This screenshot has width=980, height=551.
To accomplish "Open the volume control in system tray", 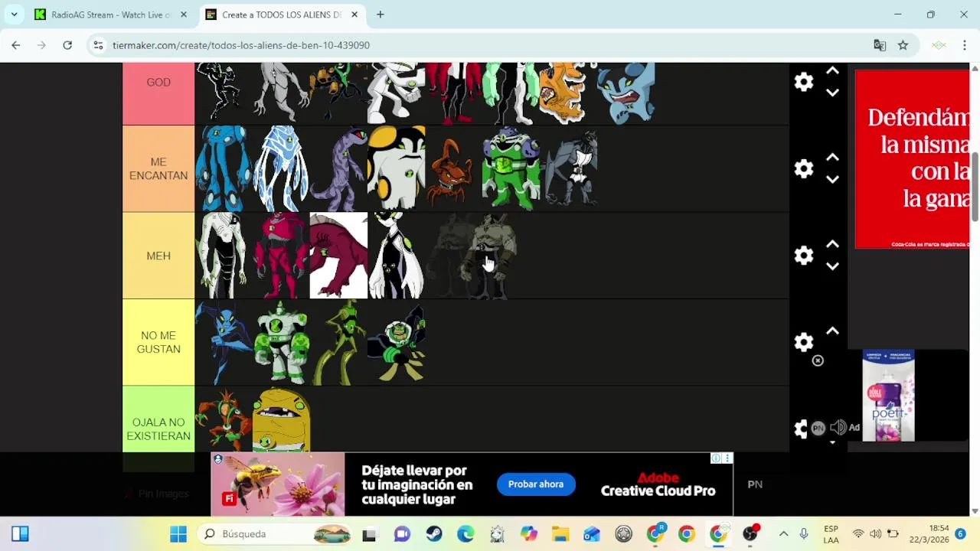I will pyautogui.click(x=874, y=534).
